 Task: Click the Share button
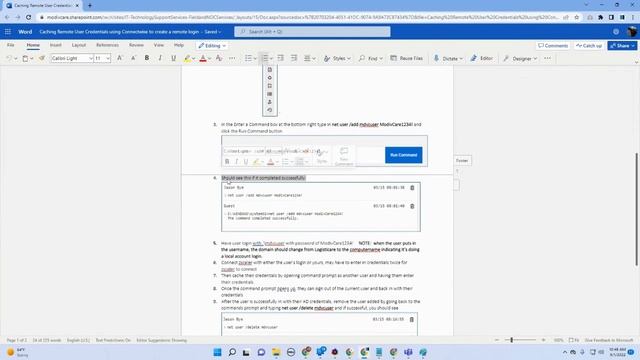click(622, 46)
